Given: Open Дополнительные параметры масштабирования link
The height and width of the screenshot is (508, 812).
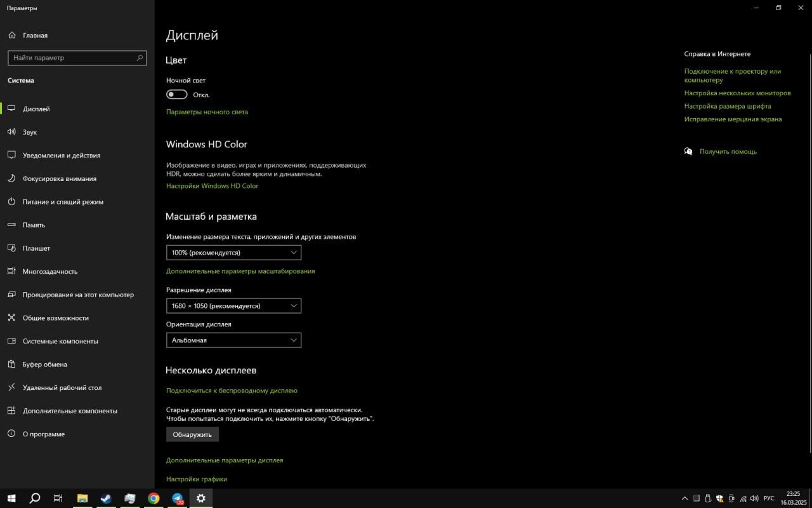Looking at the screenshot, I should pos(240,271).
